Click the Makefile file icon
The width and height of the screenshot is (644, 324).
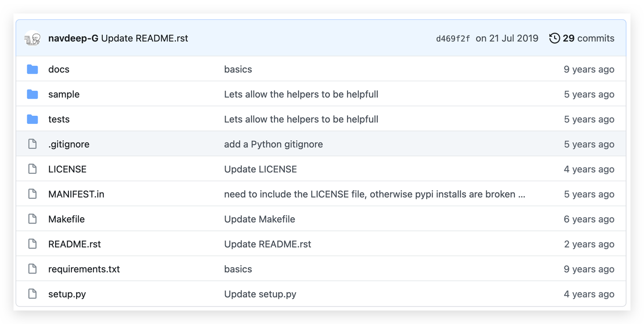coord(32,219)
